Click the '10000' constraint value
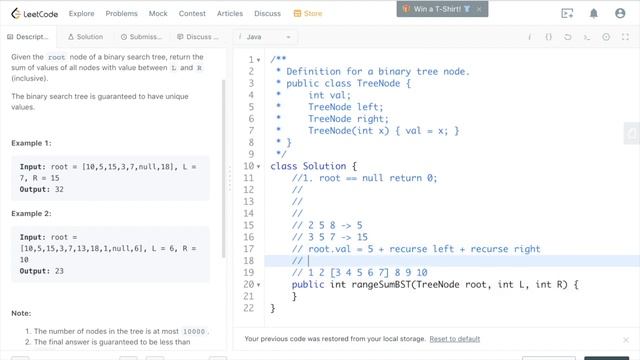 [194, 331]
